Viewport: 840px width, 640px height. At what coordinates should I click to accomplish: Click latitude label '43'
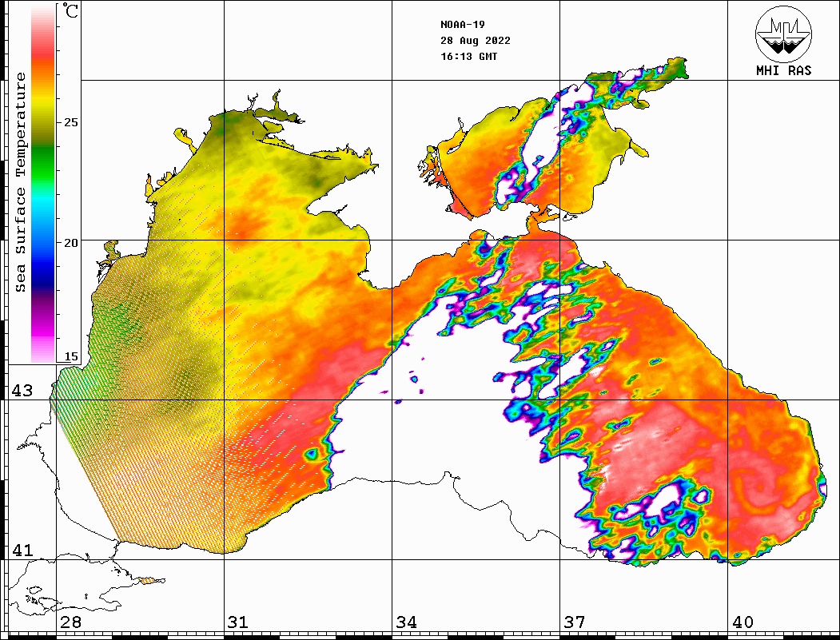(x=22, y=391)
